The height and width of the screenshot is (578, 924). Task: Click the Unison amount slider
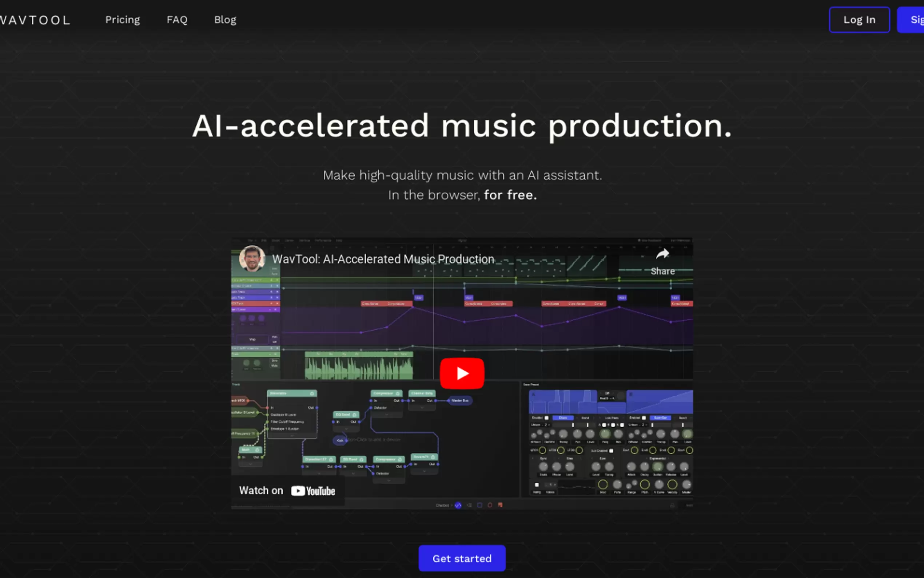(573, 425)
